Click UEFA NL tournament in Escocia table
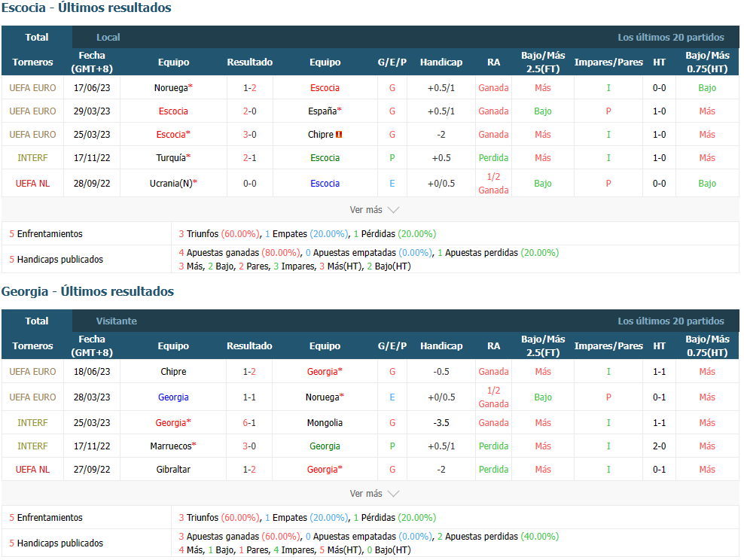This screenshot has width=744, height=560. (32, 184)
